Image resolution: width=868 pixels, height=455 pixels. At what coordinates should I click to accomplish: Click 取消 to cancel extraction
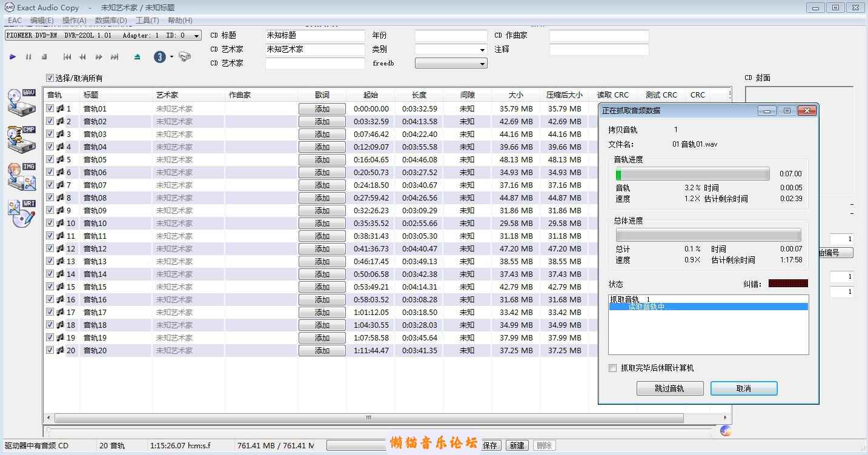point(743,388)
